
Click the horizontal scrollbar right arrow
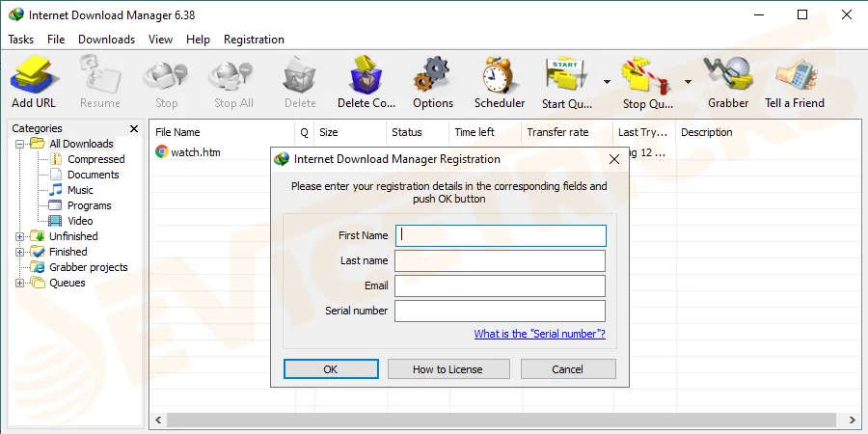pos(853,420)
